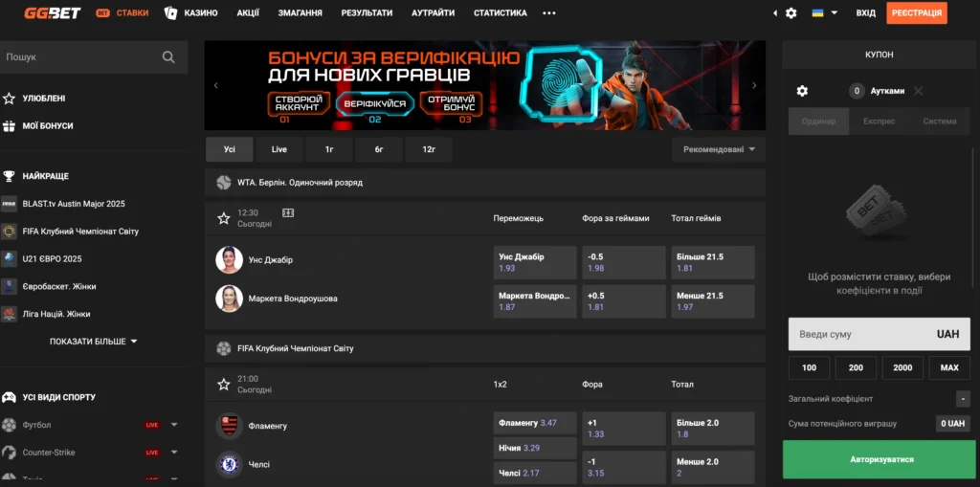
Task: Set stake with the MAX button
Action: tap(949, 367)
